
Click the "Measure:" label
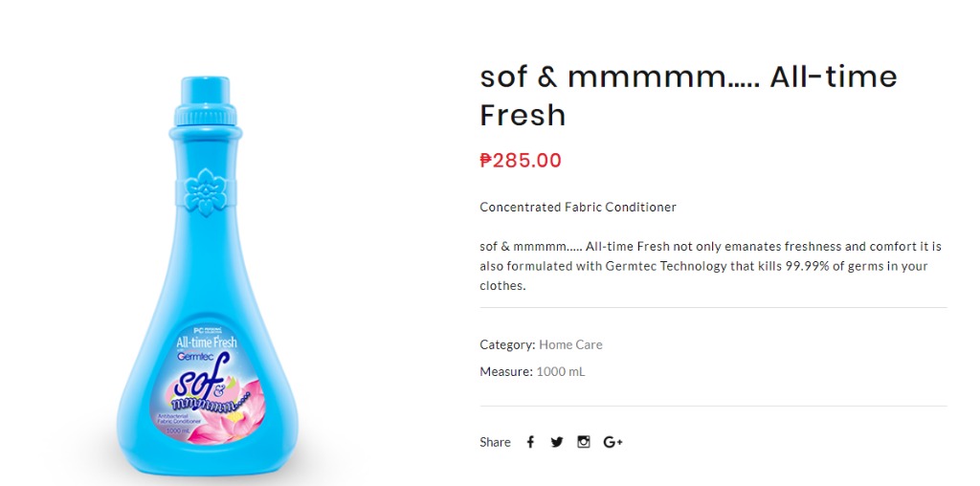pos(506,371)
